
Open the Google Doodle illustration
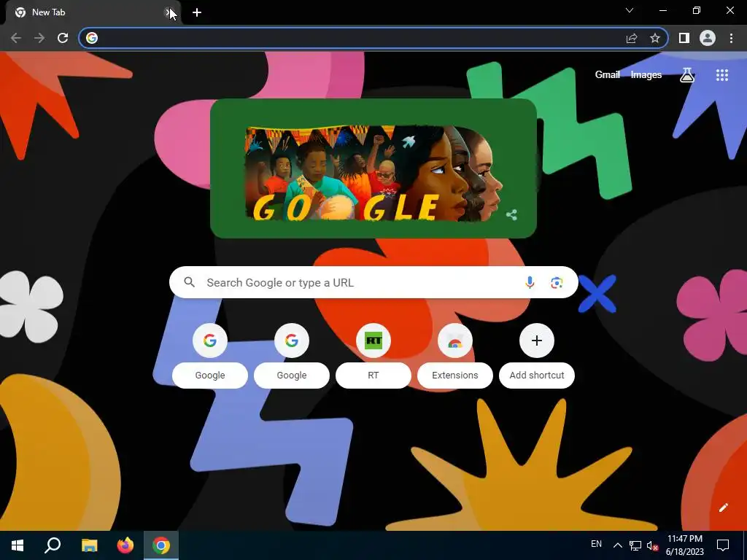pyautogui.click(x=372, y=174)
